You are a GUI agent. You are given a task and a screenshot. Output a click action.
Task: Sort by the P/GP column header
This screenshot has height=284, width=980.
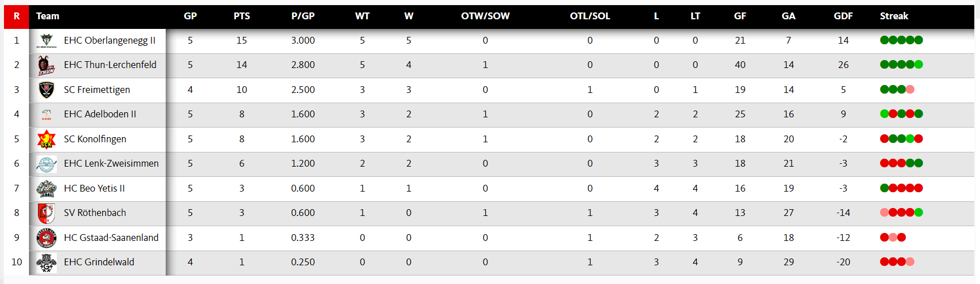[303, 16]
